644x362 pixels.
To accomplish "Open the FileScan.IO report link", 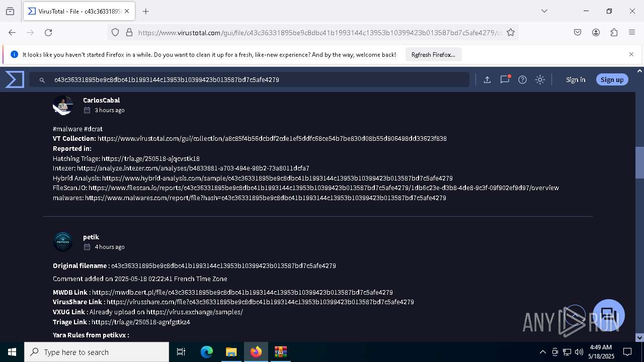I will (x=324, y=188).
